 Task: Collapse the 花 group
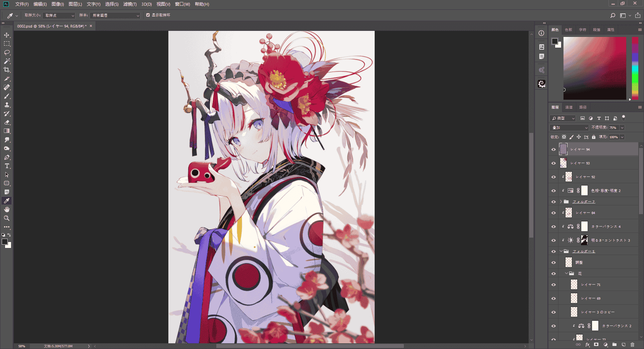click(567, 273)
